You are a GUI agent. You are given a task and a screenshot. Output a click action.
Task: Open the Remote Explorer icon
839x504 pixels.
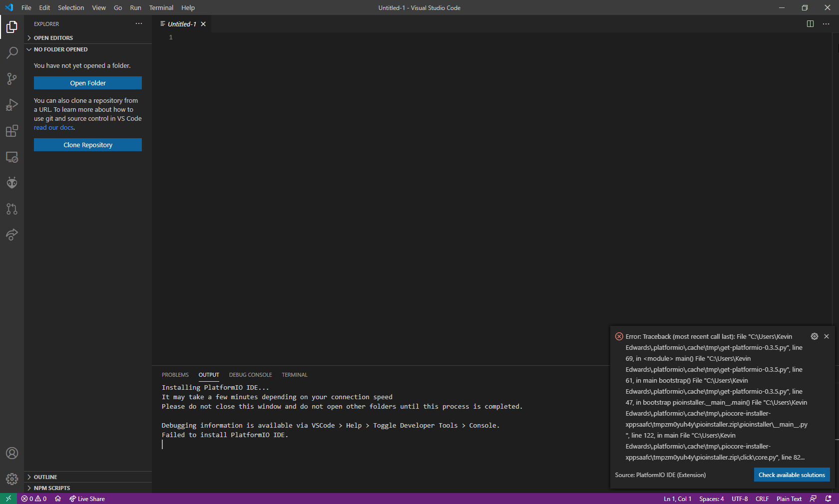pyautogui.click(x=12, y=157)
